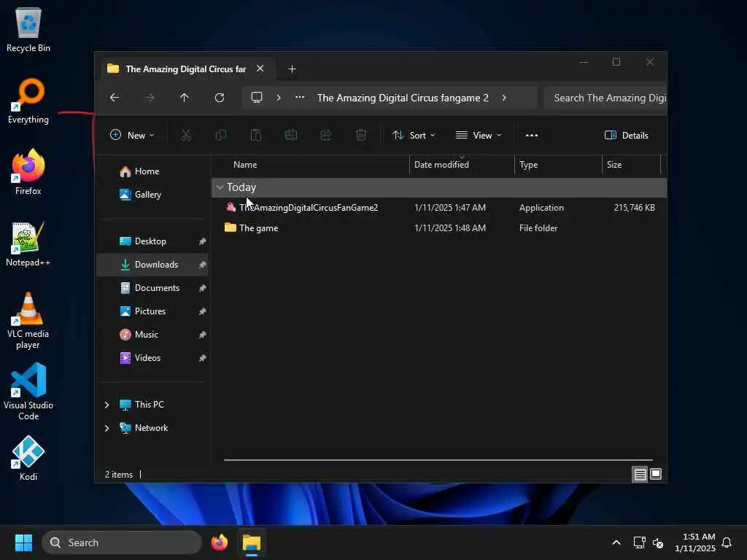Image resolution: width=747 pixels, height=560 pixels.
Task: Switch to large thumbnails view icon
Action: [x=656, y=474]
